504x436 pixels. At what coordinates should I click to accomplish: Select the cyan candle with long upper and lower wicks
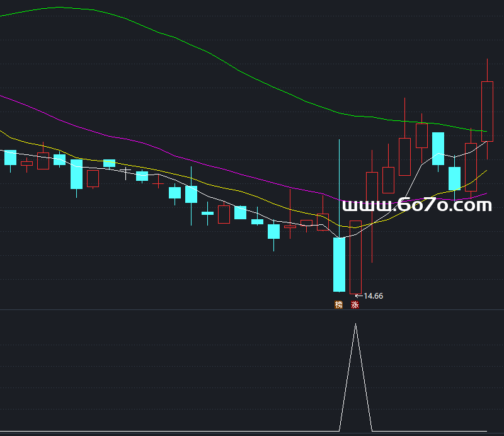(x=191, y=194)
